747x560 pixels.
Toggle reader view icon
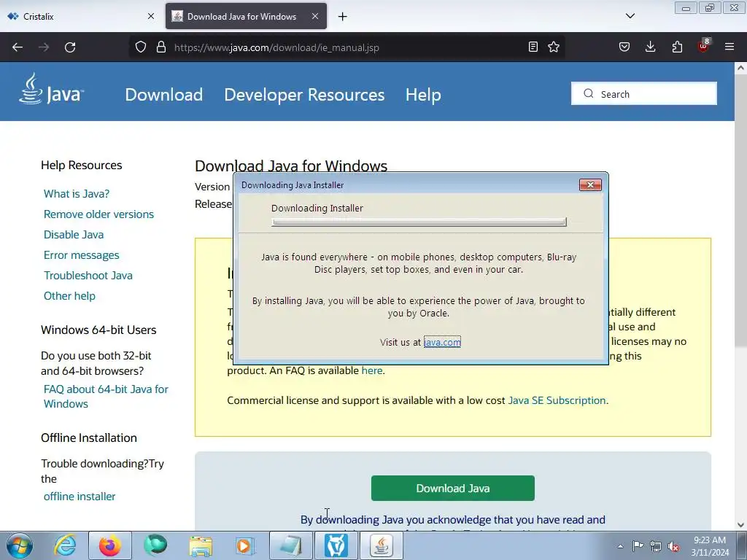(533, 47)
